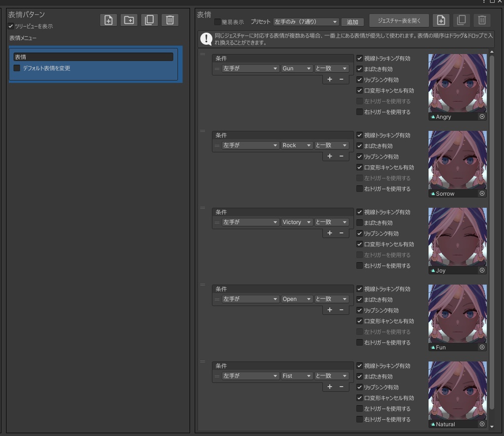The height and width of the screenshot is (436, 504).
Task: Click Joy expression face thumbnail
Action: [457, 237]
